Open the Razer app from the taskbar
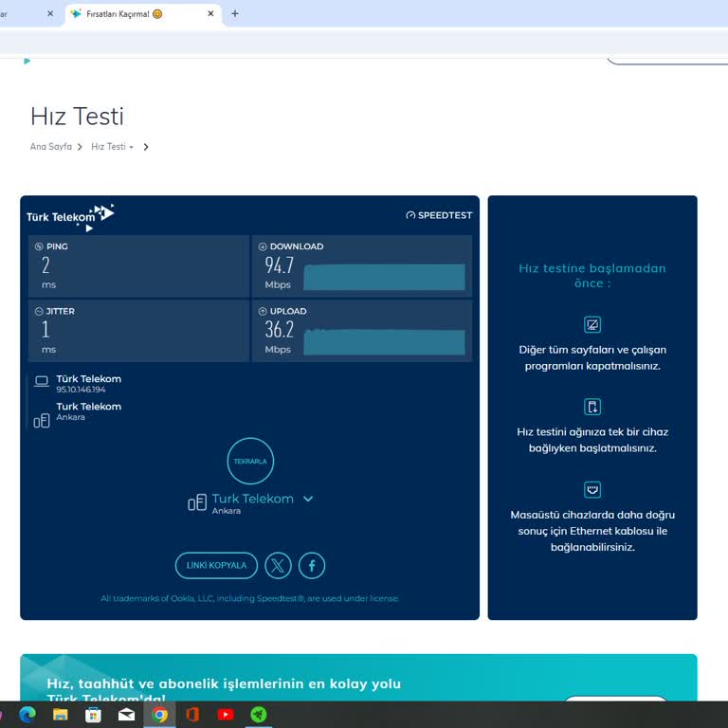728x728 pixels. pyautogui.click(x=259, y=715)
